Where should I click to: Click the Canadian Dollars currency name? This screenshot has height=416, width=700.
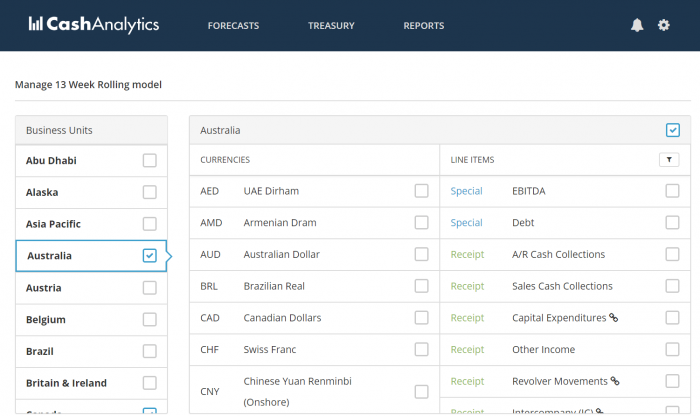click(282, 318)
